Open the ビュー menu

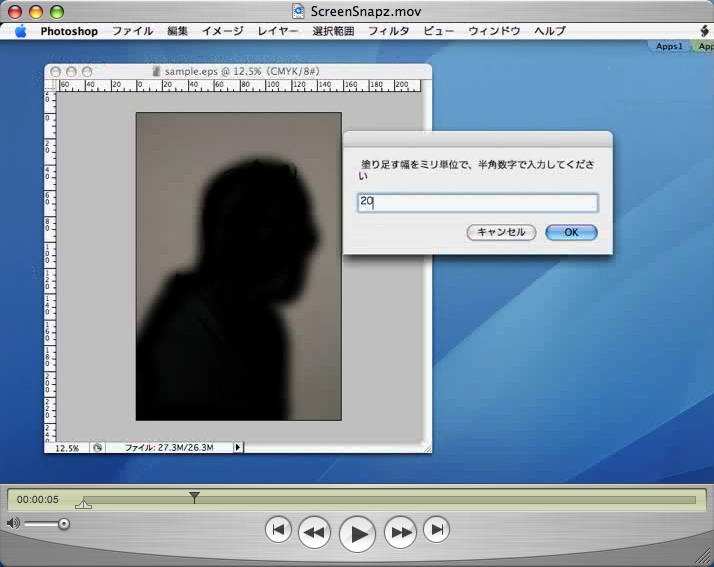(439, 31)
